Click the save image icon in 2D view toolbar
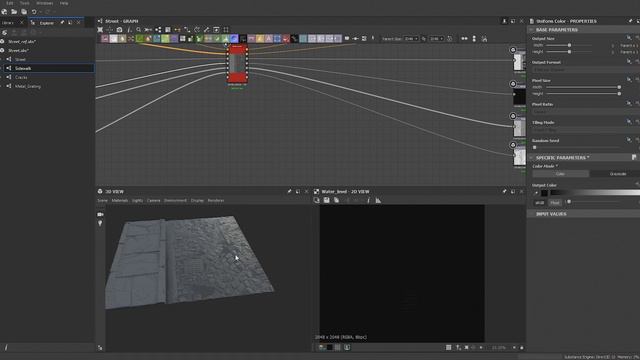 [327, 200]
